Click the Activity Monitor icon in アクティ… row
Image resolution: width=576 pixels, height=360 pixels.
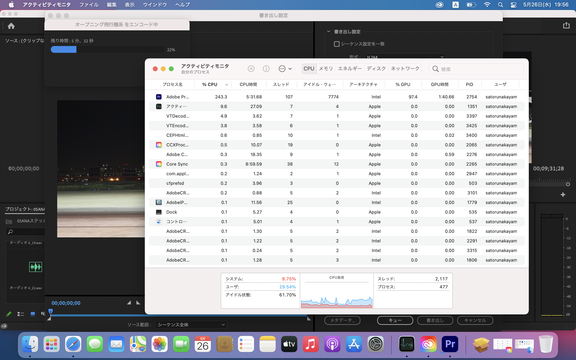159,106
